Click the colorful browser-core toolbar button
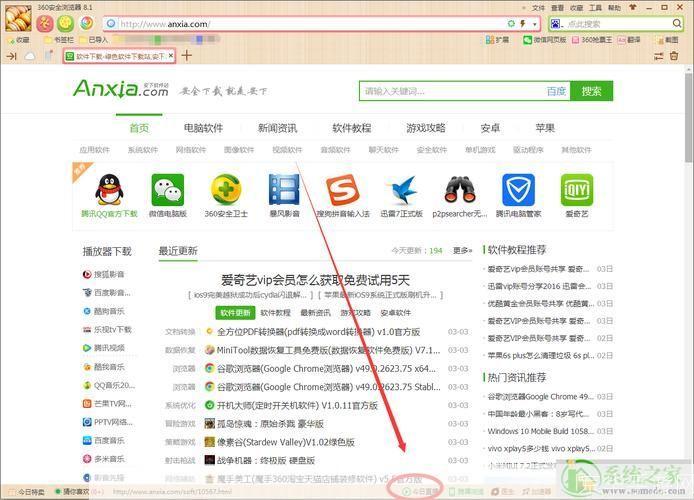694x500 pixels. point(87,23)
